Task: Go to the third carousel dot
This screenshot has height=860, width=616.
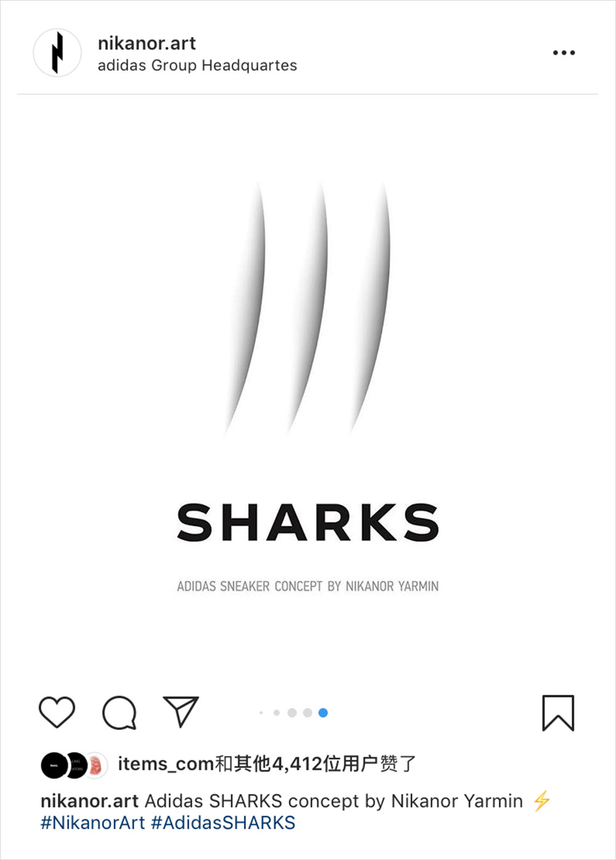Action: (292, 713)
